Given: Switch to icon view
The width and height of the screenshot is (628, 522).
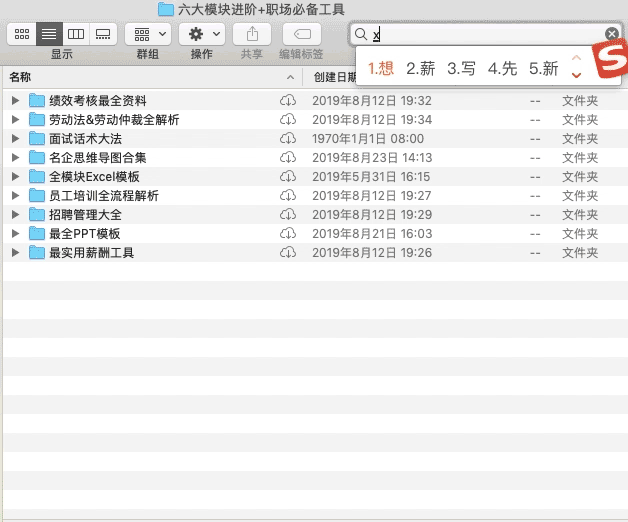Looking at the screenshot, I should tap(22, 34).
